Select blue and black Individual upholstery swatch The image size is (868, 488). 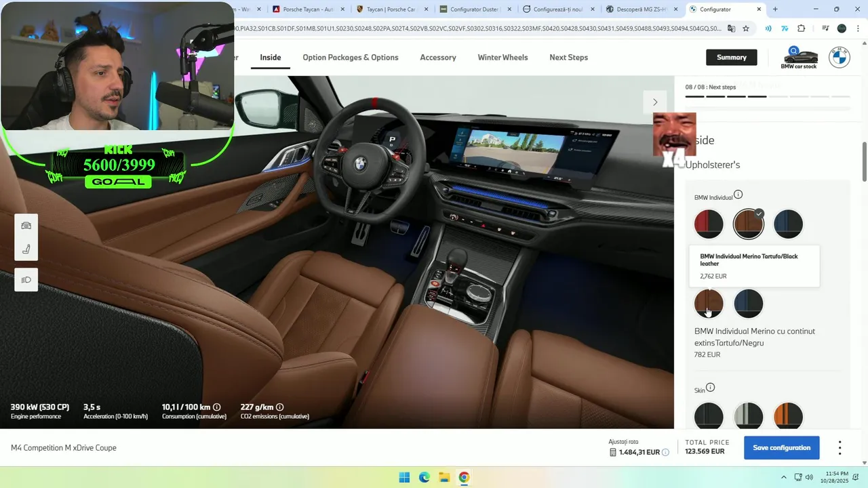click(788, 224)
